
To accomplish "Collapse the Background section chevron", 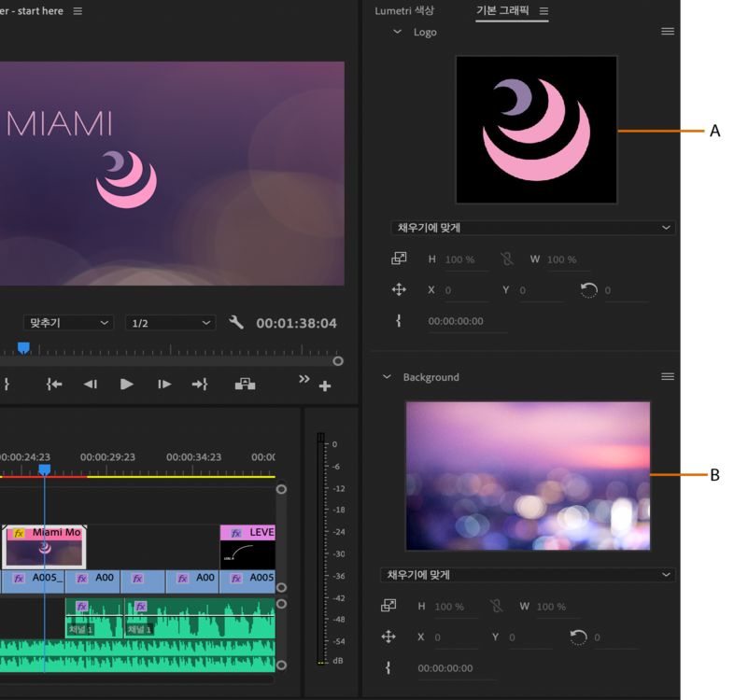I will pos(387,377).
